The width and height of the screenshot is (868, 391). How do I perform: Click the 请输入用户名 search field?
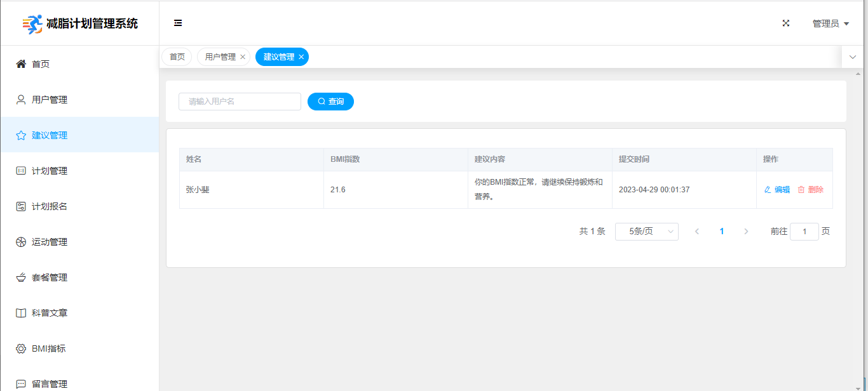tap(240, 102)
